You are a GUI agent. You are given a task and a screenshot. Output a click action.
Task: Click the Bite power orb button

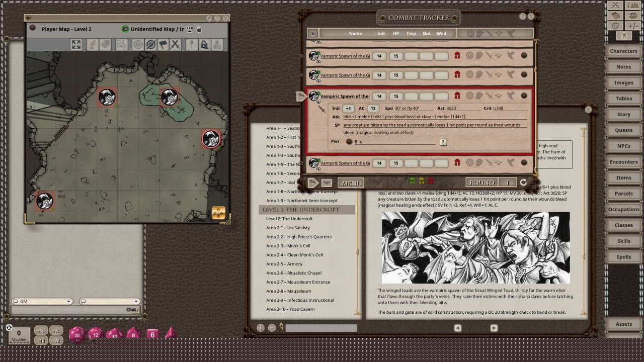[x=349, y=142]
